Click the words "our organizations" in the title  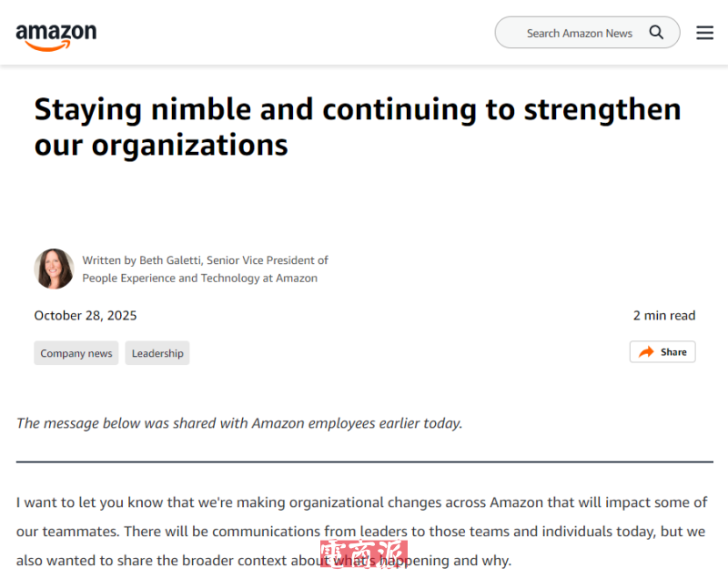click(161, 145)
